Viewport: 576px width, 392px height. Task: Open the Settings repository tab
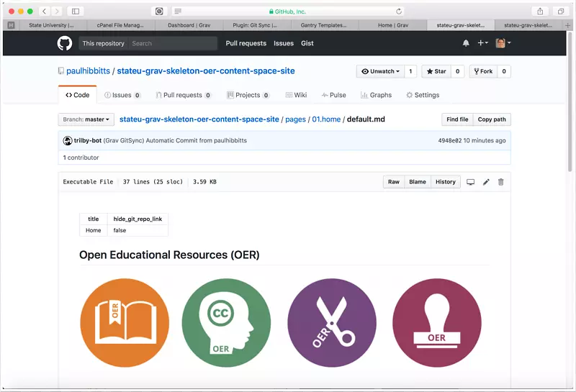(x=423, y=95)
